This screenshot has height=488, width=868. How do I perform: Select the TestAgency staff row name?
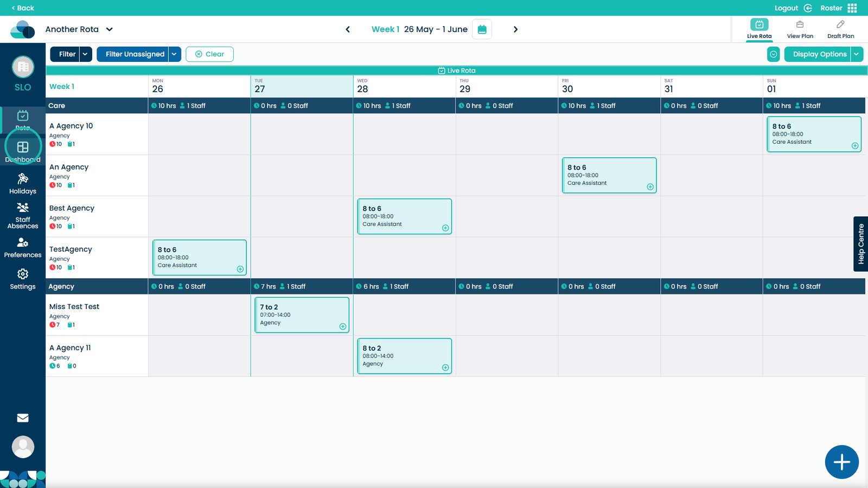click(x=71, y=249)
